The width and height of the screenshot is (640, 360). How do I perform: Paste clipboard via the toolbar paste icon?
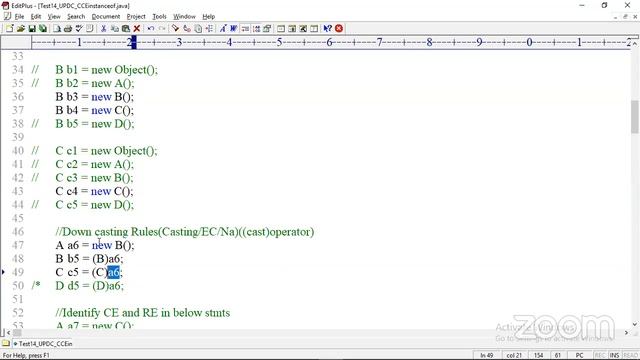[x=126, y=29]
